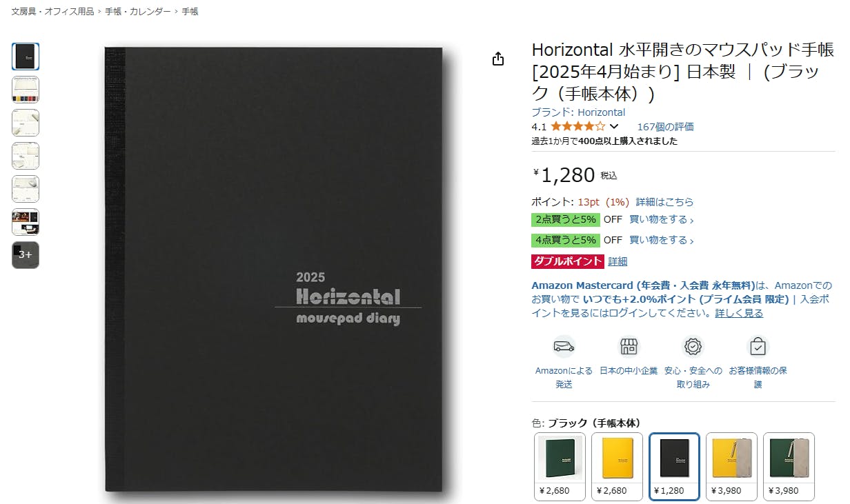The height and width of the screenshot is (504, 850).
Task: Select the green ¥2,680 color swatch
Action: 560,466
